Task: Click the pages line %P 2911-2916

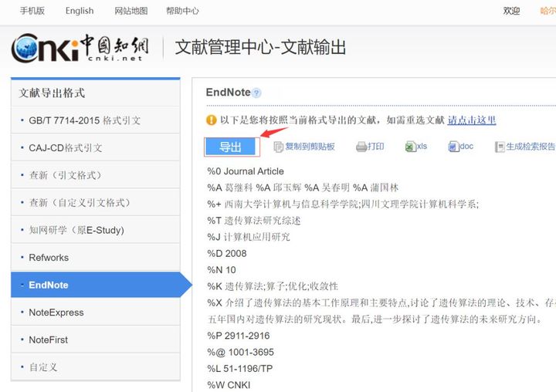Action: (239, 336)
